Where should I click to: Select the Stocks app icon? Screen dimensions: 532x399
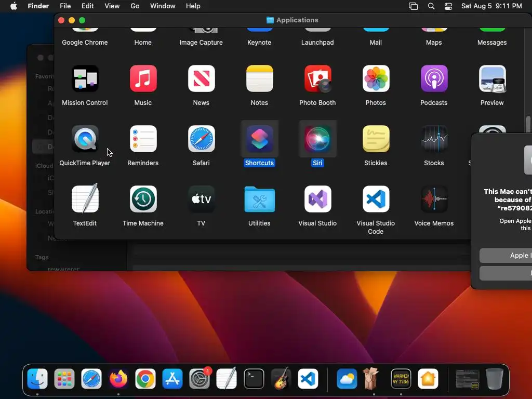pyautogui.click(x=434, y=139)
